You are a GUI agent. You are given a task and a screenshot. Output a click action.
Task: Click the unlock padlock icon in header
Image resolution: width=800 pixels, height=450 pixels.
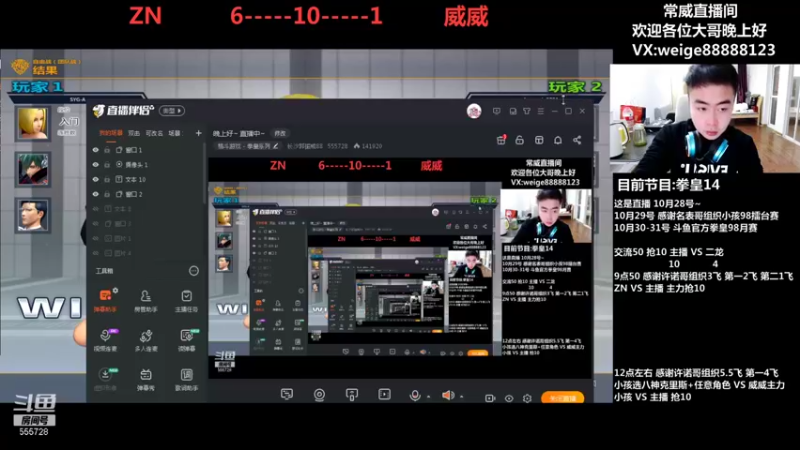[519, 140]
